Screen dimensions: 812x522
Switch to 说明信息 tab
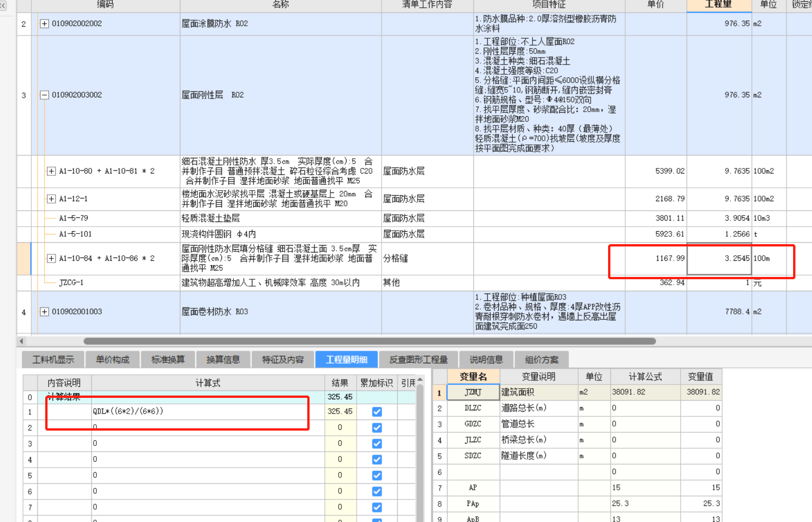pos(486,360)
